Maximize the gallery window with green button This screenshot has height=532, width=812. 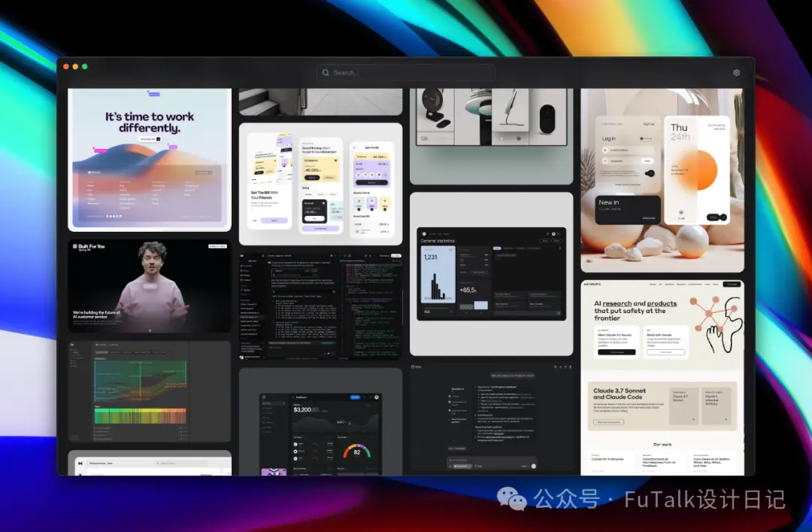[x=84, y=66]
